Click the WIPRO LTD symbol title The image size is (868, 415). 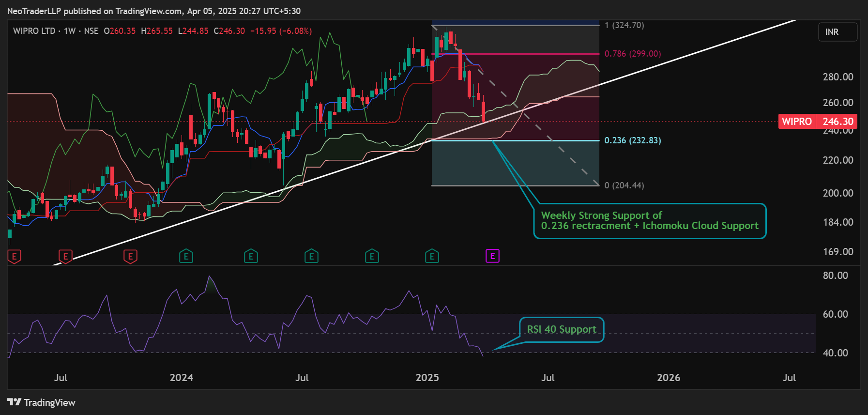pos(34,31)
